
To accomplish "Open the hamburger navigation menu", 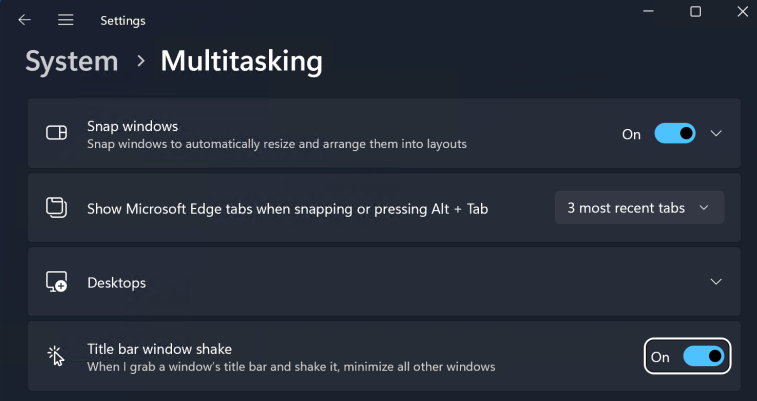I will pyautogui.click(x=66, y=20).
